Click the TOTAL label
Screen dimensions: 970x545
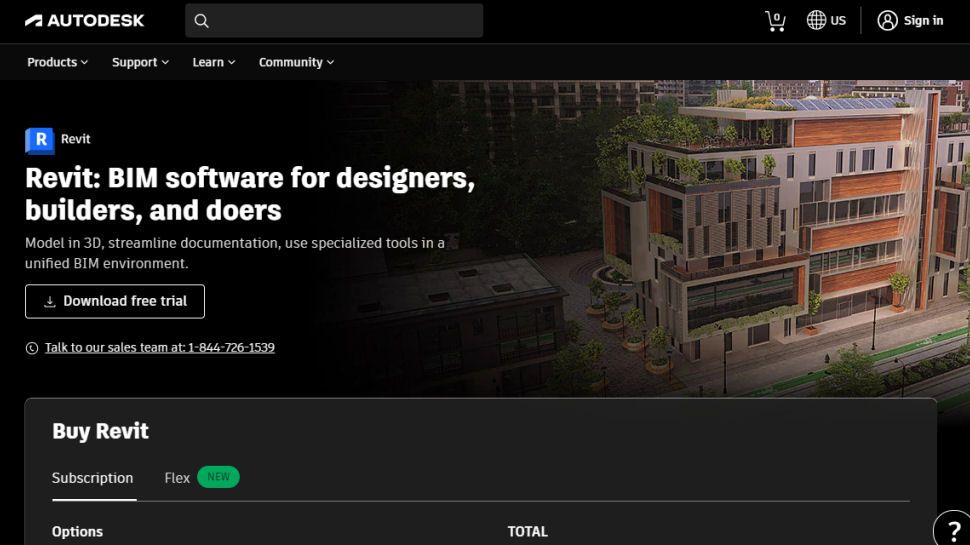click(x=528, y=531)
